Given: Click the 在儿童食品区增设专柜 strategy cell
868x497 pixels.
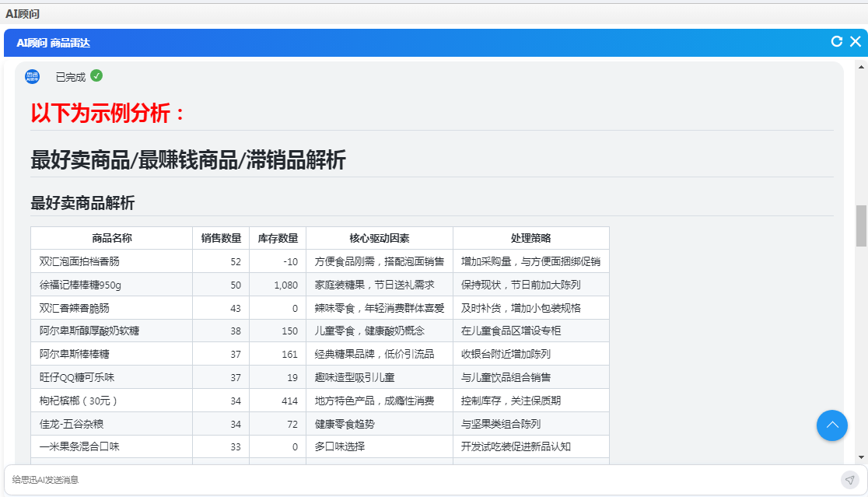Looking at the screenshot, I should point(531,331).
